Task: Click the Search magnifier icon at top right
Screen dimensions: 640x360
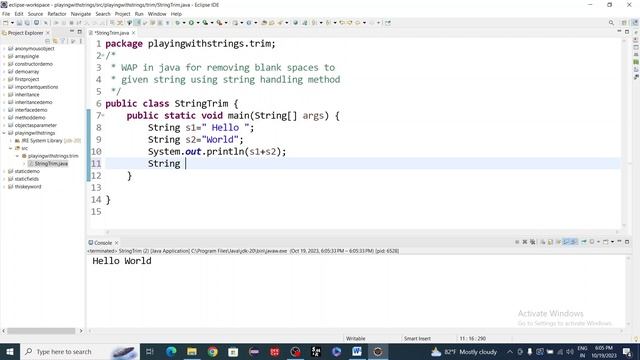Action: tap(611, 23)
